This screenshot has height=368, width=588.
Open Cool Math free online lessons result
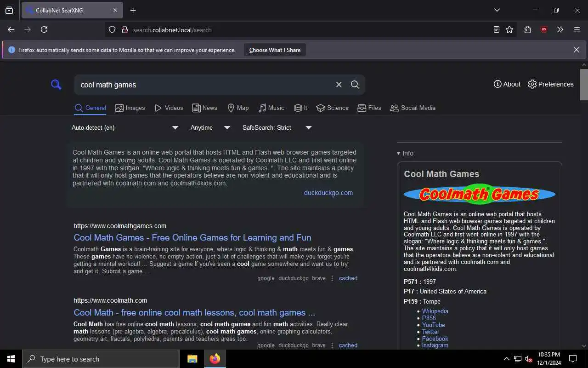click(x=194, y=312)
